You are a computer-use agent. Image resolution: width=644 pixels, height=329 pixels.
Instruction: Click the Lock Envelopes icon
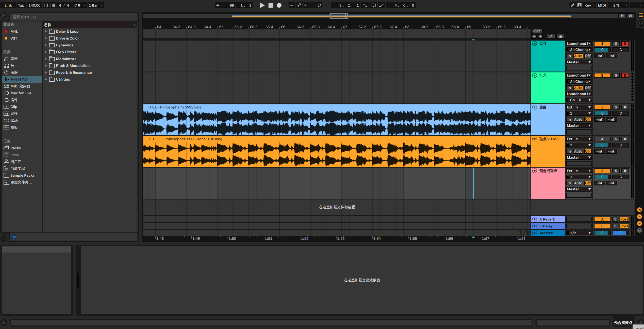click(560, 36)
